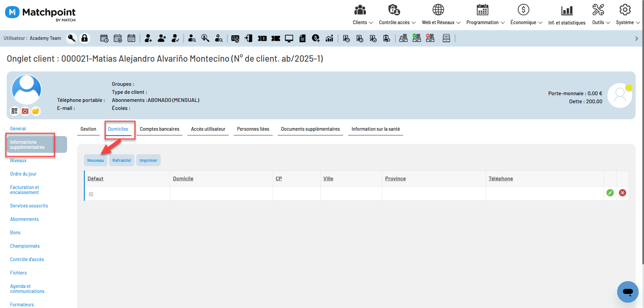Click the monitor screen icon
The height and width of the screenshot is (308, 644).
[289, 38]
